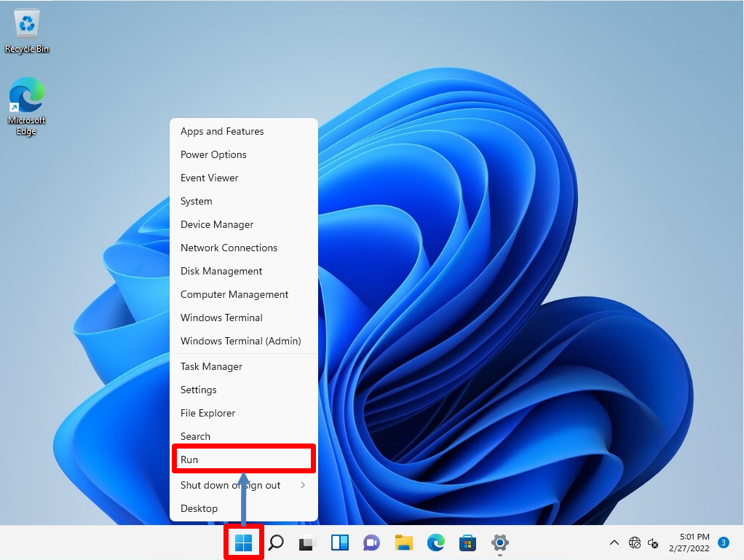Select Power Options in menu
This screenshot has width=744, height=560.
click(x=243, y=154)
